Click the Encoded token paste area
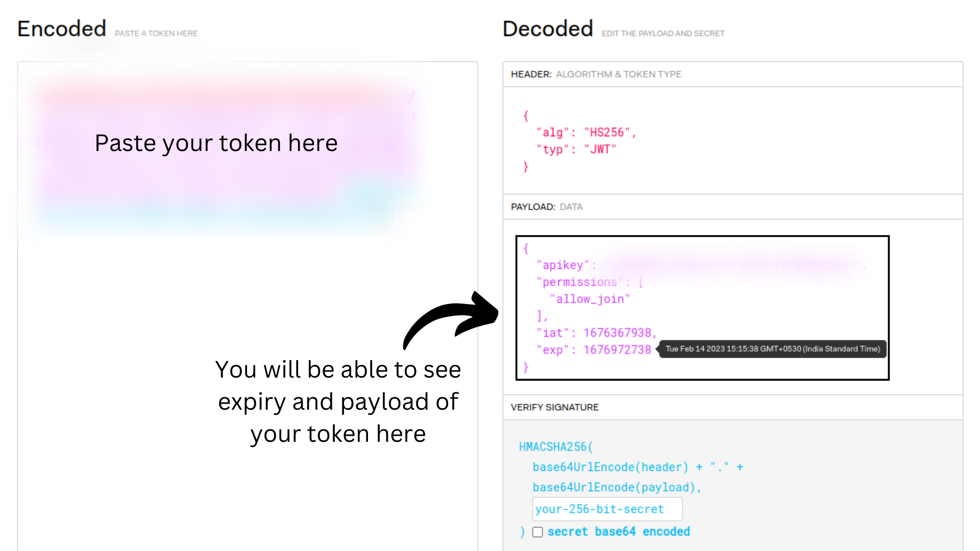 (248, 306)
